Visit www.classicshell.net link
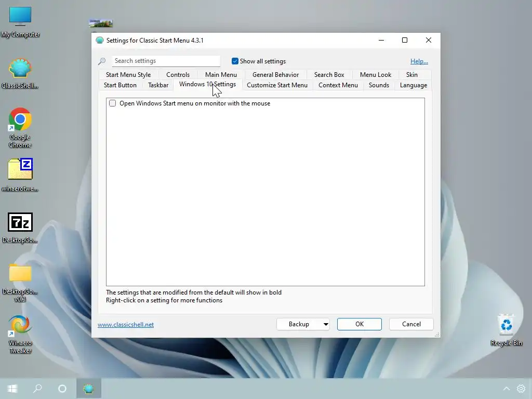The height and width of the screenshot is (399, 532). click(126, 325)
